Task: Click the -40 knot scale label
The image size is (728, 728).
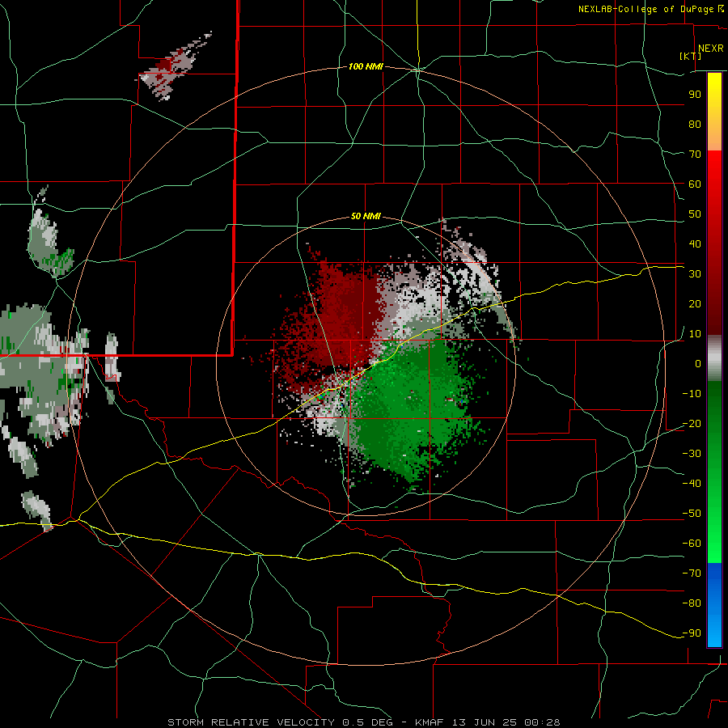Action: click(x=692, y=484)
